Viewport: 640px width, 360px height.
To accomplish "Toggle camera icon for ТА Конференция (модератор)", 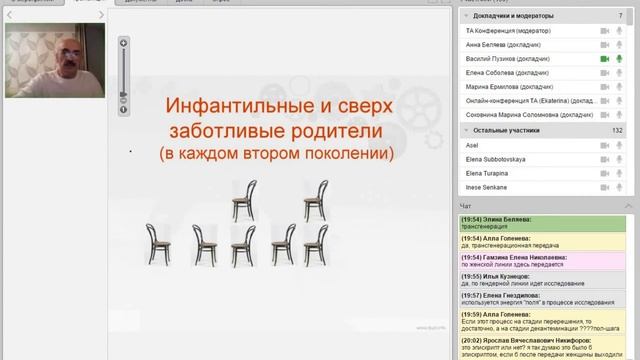I will pyautogui.click(x=604, y=31).
